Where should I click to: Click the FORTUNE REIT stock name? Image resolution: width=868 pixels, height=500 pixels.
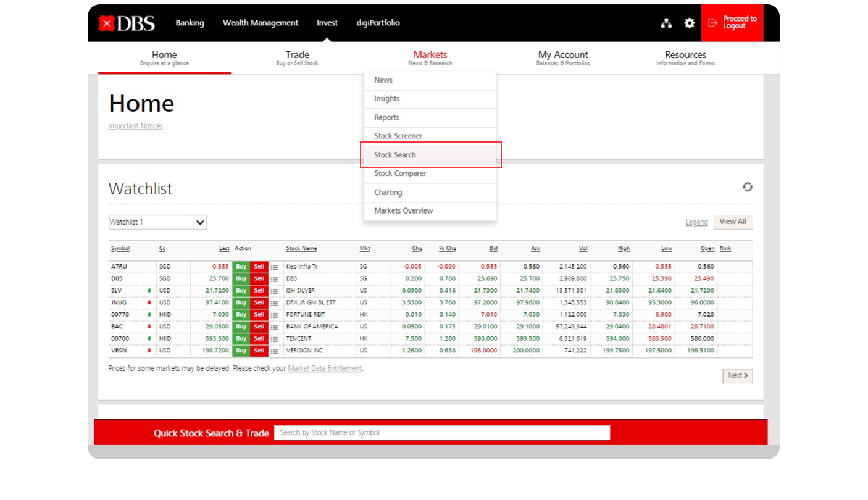(x=306, y=315)
